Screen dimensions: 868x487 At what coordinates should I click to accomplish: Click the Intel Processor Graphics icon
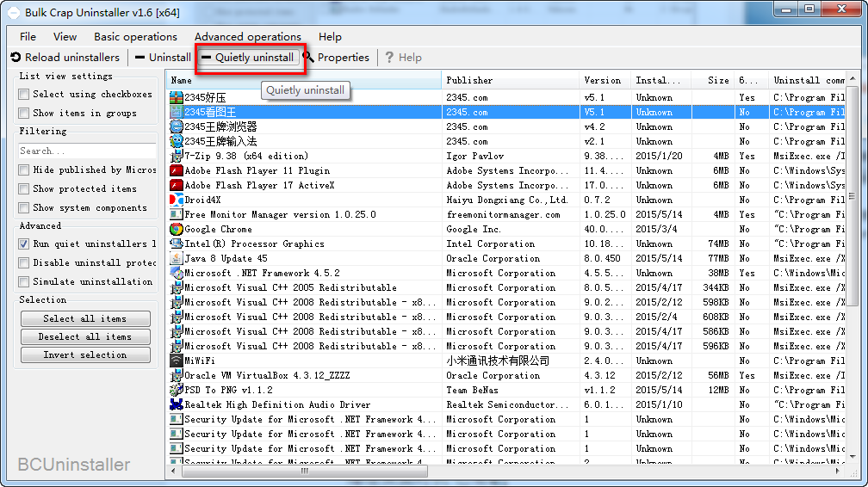pos(176,243)
